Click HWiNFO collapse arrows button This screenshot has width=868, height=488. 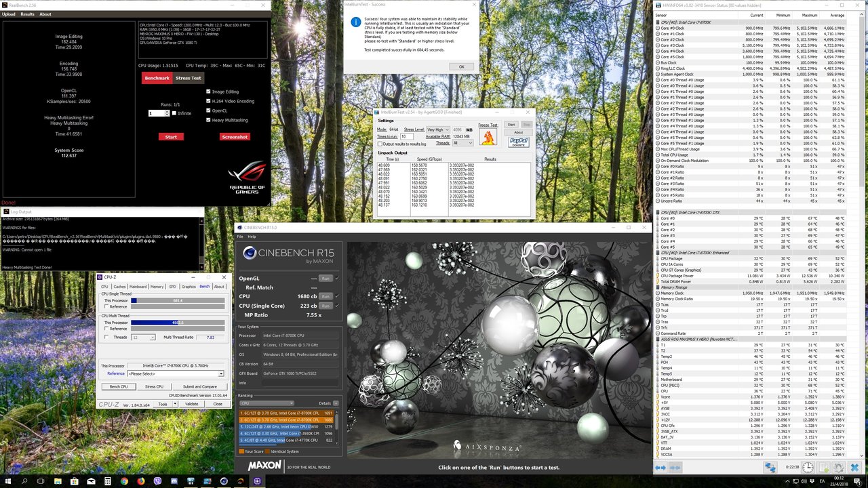click(x=675, y=468)
